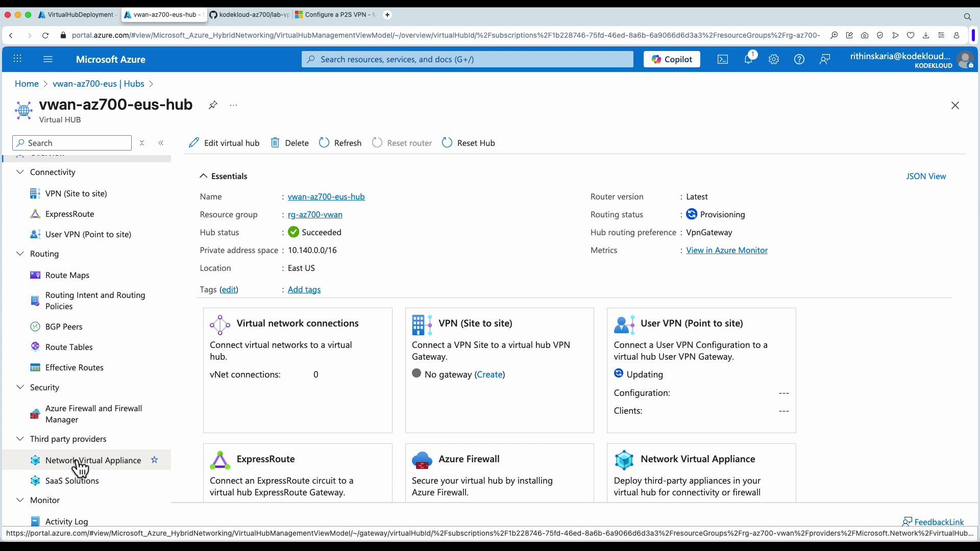Open User VPN (Point to site) sidebar item
This screenshot has width=980, height=551.
pyautogui.click(x=88, y=234)
